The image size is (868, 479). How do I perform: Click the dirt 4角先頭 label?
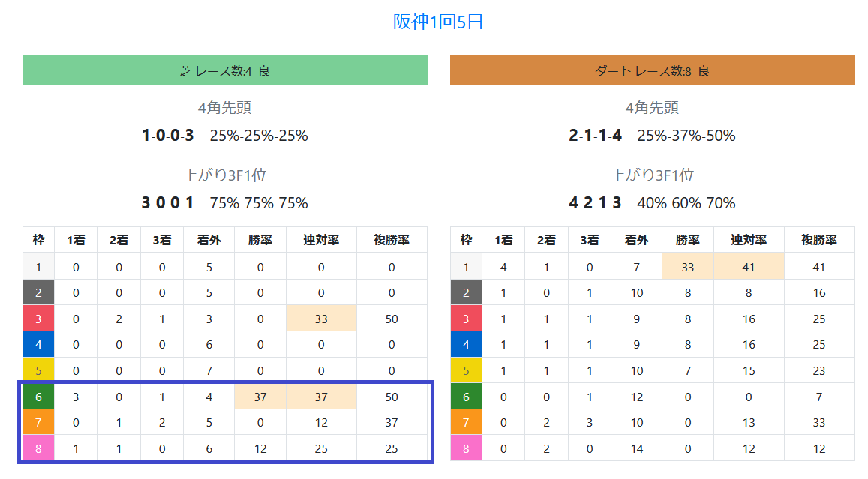[x=652, y=108]
